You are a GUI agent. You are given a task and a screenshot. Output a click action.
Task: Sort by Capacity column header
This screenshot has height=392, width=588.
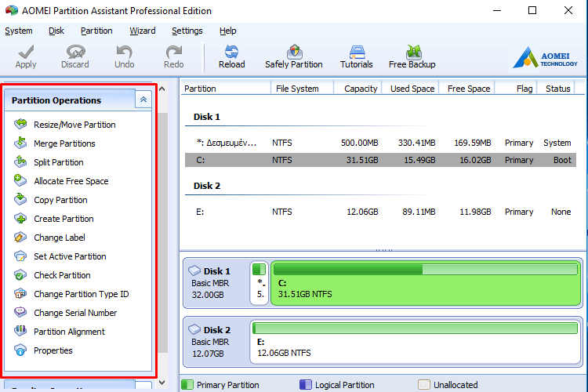click(x=358, y=89)
